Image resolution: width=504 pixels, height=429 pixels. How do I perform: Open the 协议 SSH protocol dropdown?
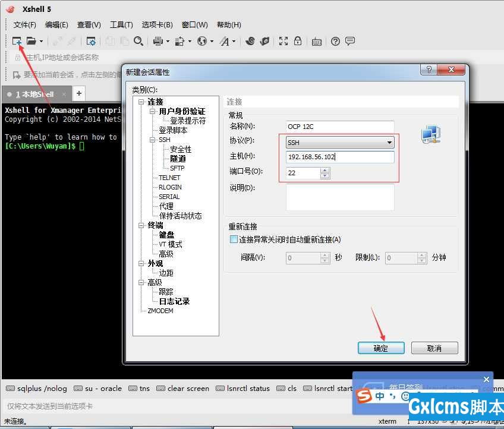pos(340,143)
